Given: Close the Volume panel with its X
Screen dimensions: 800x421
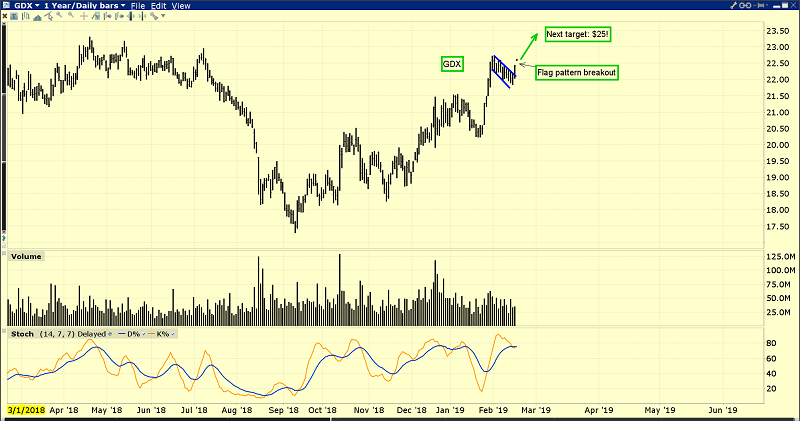Looking at the screenshot, I should [x=4, y=253].
